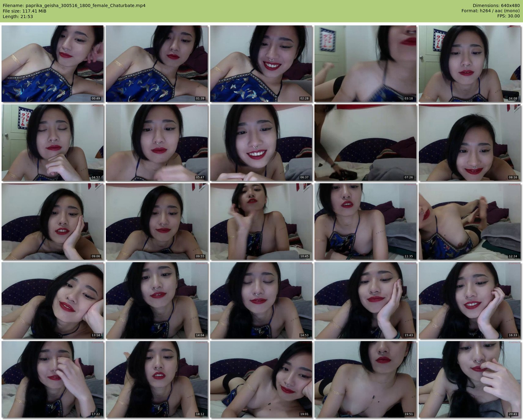Click the thumbnail at 13:14
This screenshot has height=420, width=523.
click(x=52, y=300)
